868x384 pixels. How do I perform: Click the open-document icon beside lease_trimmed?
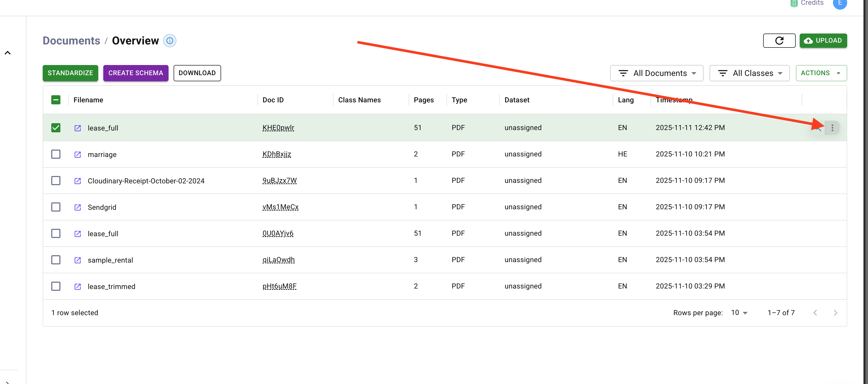pyautogui.click(x=77, y=286)
